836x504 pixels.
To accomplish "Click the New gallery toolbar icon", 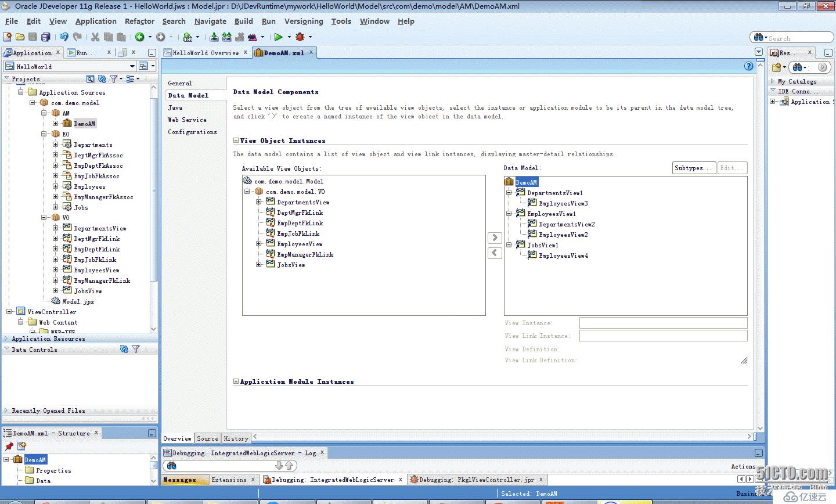I will tap(8, 37).
